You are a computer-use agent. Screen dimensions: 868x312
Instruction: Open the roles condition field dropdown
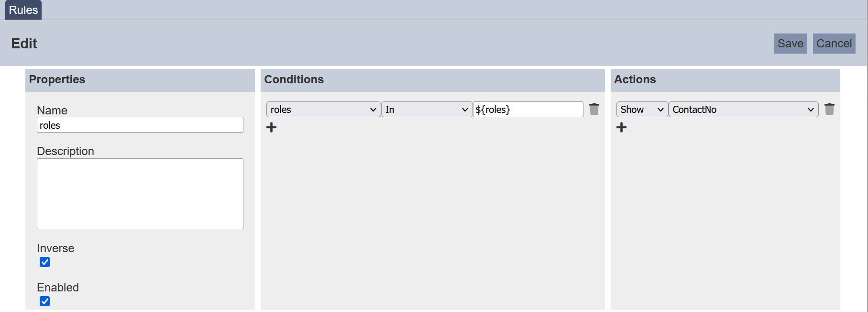click(323, 110)
